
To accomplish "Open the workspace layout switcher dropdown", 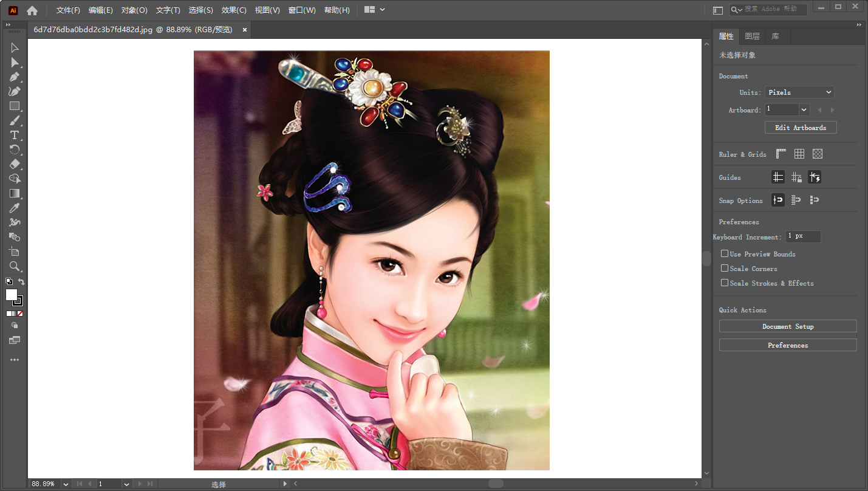I will 375,10.
